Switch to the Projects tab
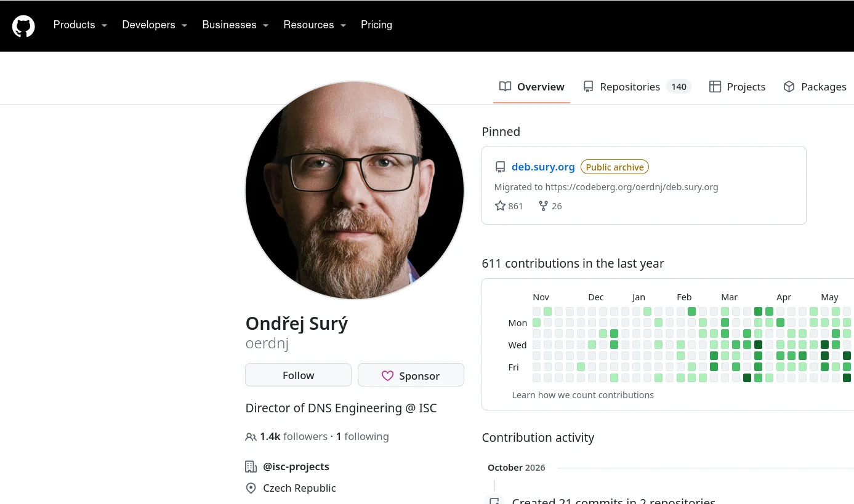 (737, 87)
